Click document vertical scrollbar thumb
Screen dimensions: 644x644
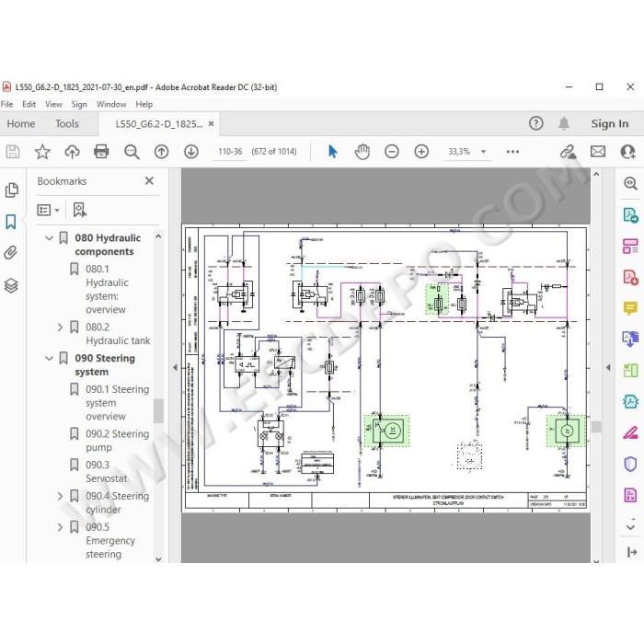click(596, 427)
